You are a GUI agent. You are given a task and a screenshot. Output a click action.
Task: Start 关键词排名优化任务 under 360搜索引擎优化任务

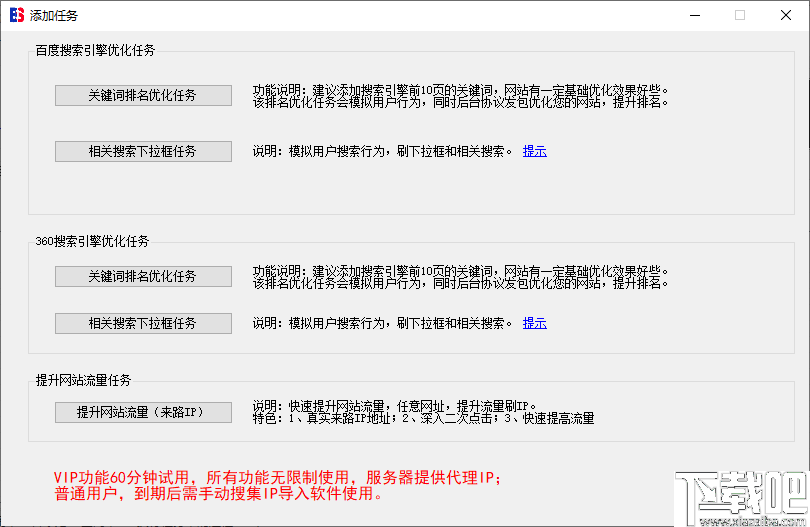[143, 276]
